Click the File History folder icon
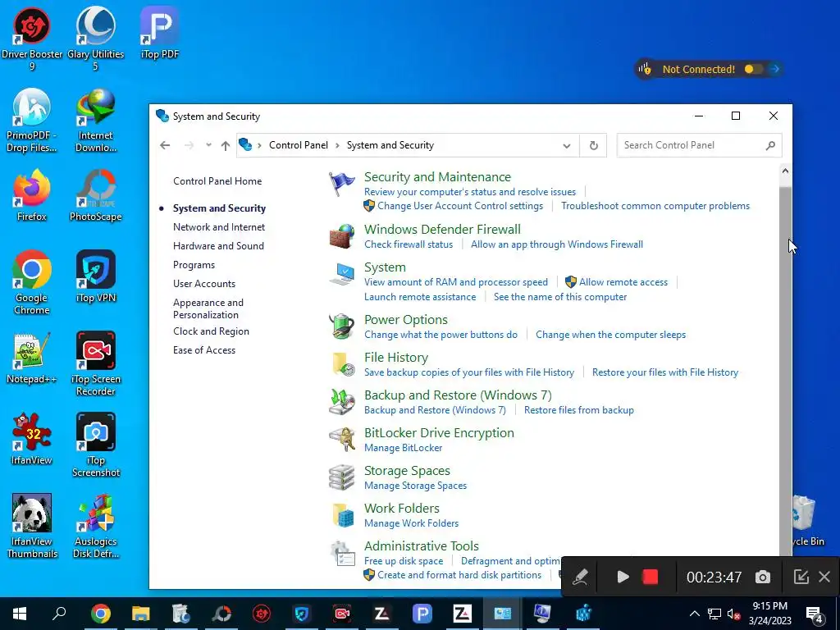This screenshot has height=630, width=840. pos(343,364)
